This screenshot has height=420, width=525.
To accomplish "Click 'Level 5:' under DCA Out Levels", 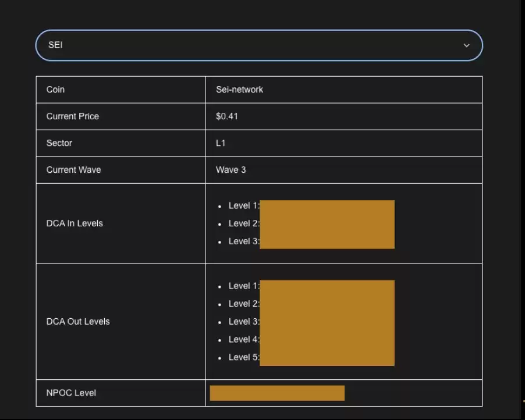I will [244, 357].
